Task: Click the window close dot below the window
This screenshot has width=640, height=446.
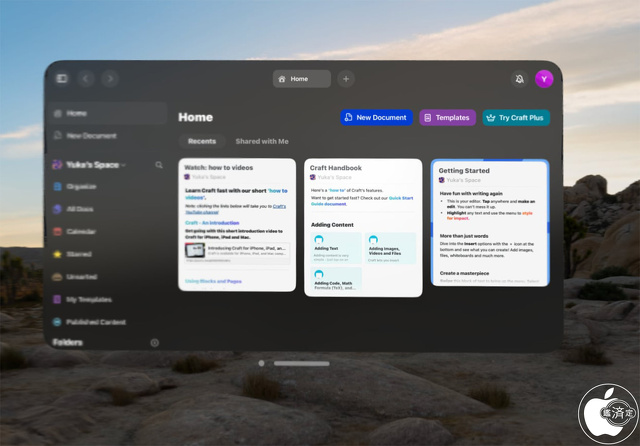Action: coord(261,363)
